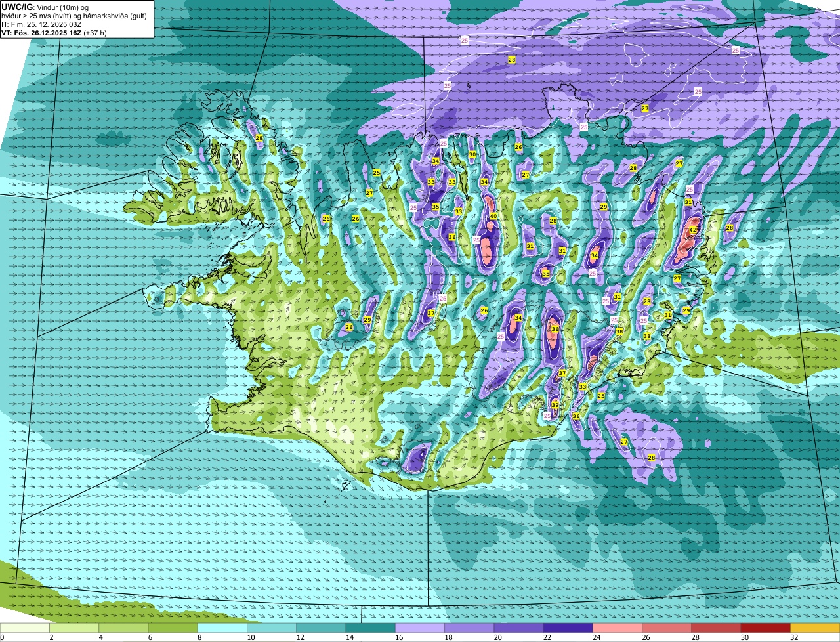Click the legend tick value 32
This screenshot has height=642, width=840.
pos(794,637)
